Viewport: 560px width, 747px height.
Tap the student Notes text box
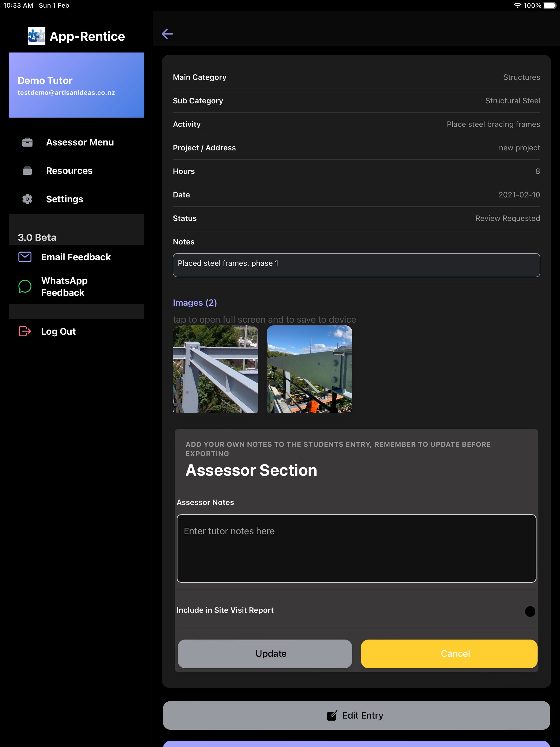[356, 265]
